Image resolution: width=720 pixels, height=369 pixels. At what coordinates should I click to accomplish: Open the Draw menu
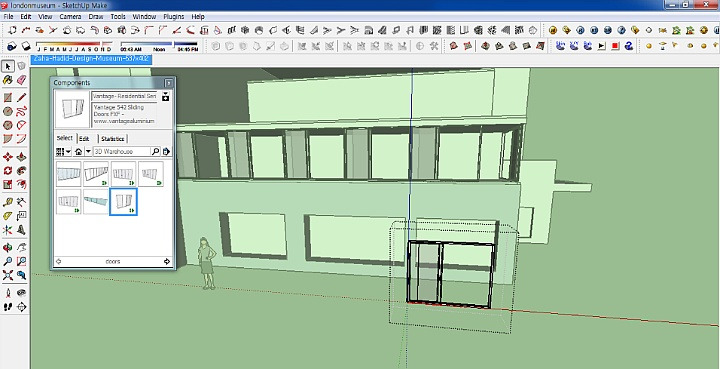pyautogui.click(x=96, y=17)
